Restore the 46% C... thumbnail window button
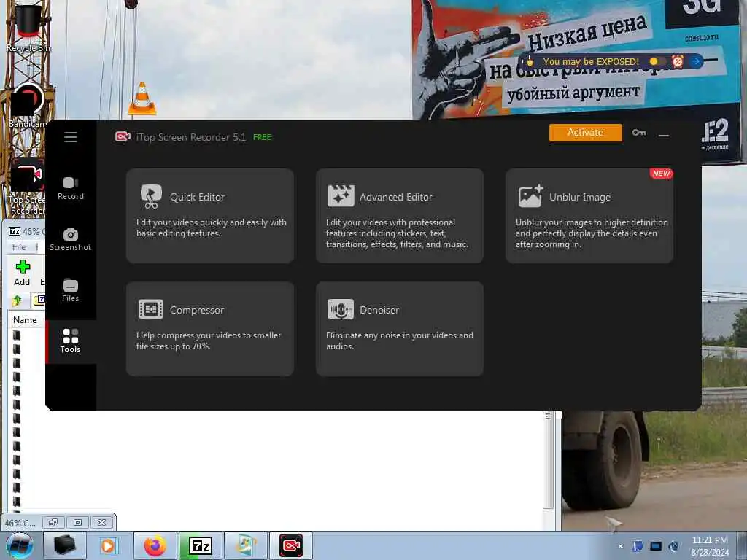Screen dimensions: 747x560 click(x=53, y=522)
